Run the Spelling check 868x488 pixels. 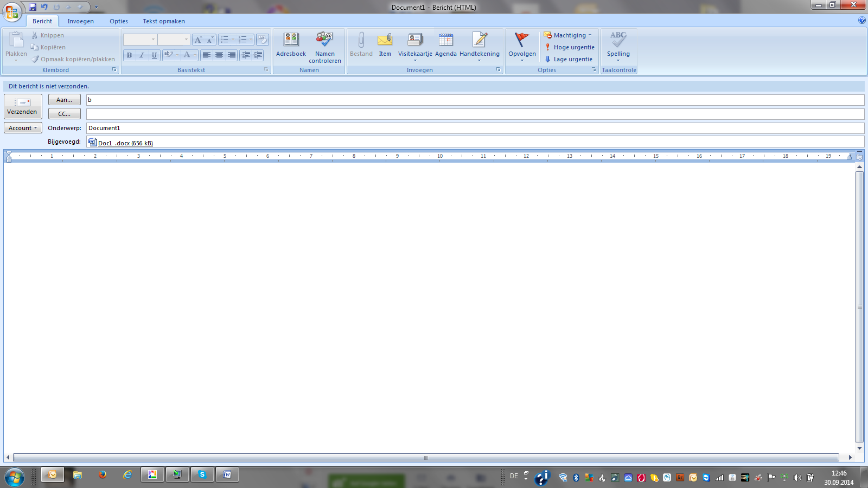click(618, 44)
